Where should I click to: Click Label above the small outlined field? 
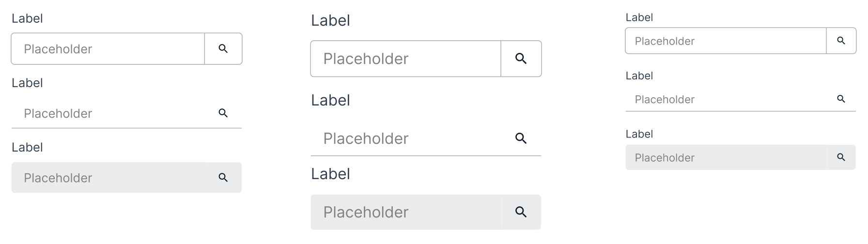(639, 18)
